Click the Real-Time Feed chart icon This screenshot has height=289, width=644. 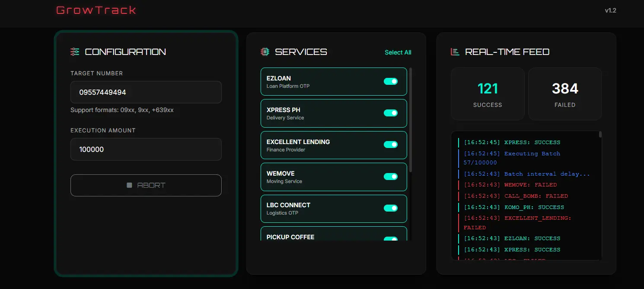point(455,52)
